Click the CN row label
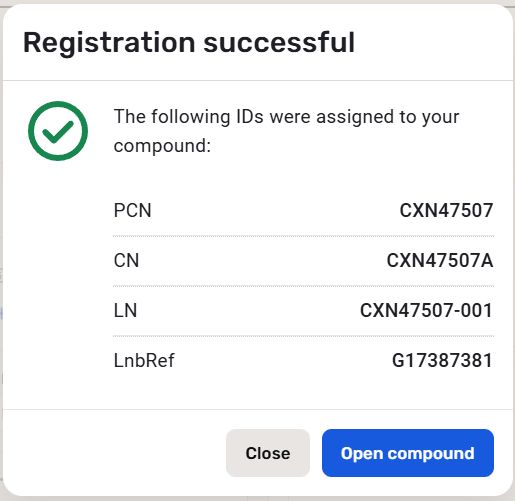Image resolution: width=515 pixels, height=501 pixels. click(126, 260)
